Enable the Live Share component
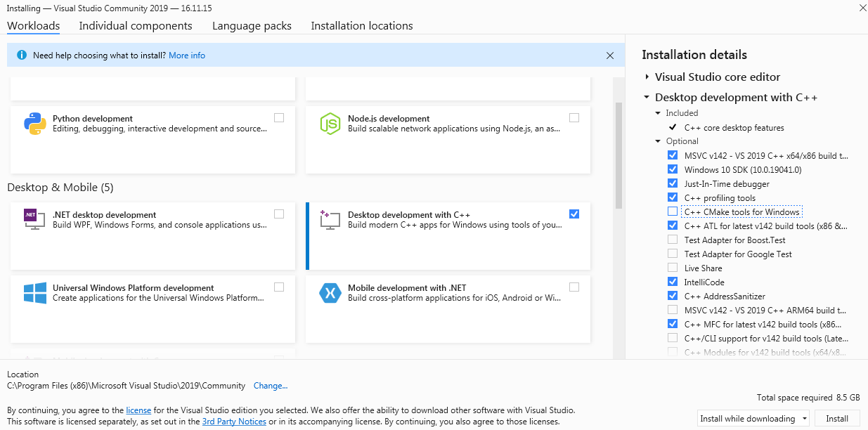868x430 pixels. click(673, 268)
